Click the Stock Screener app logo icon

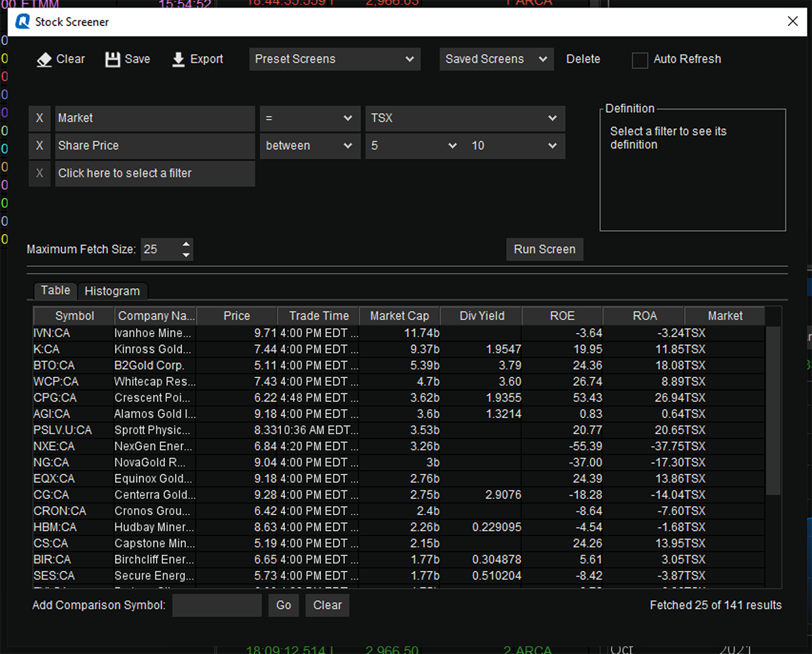(x=23, y=22)
